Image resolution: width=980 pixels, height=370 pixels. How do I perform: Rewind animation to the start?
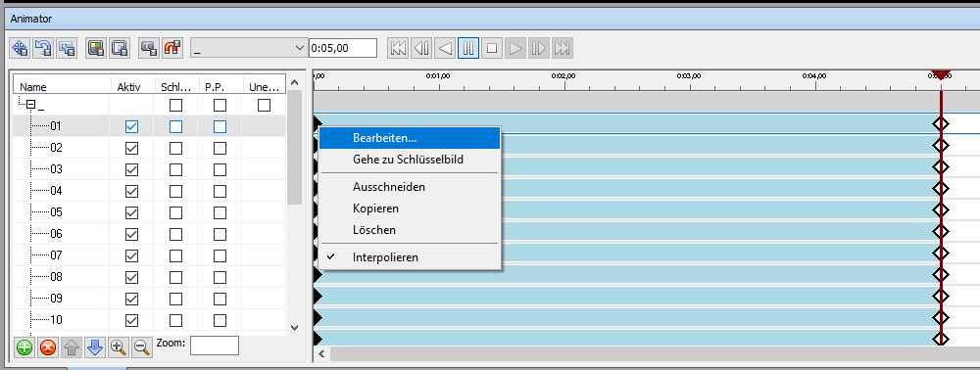click(x=398, y=48)
